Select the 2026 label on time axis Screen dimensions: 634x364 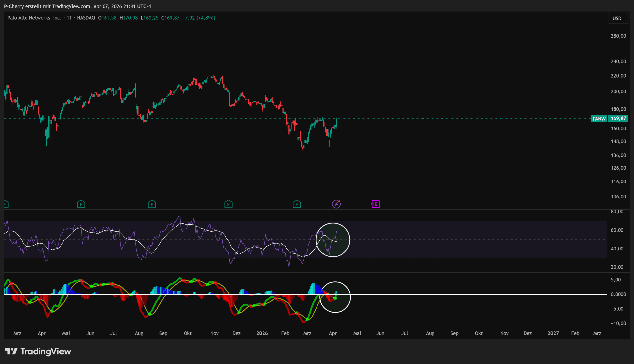[x=262, y=333]
